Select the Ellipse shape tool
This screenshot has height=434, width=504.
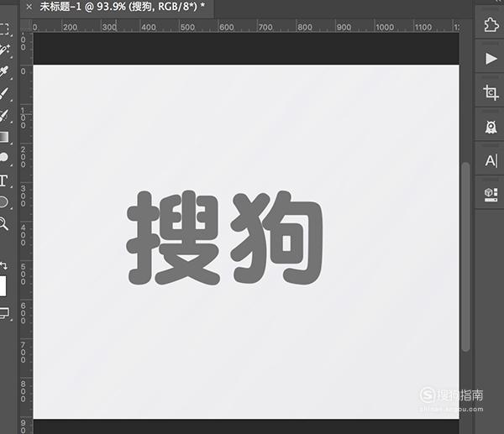(3, 202)
